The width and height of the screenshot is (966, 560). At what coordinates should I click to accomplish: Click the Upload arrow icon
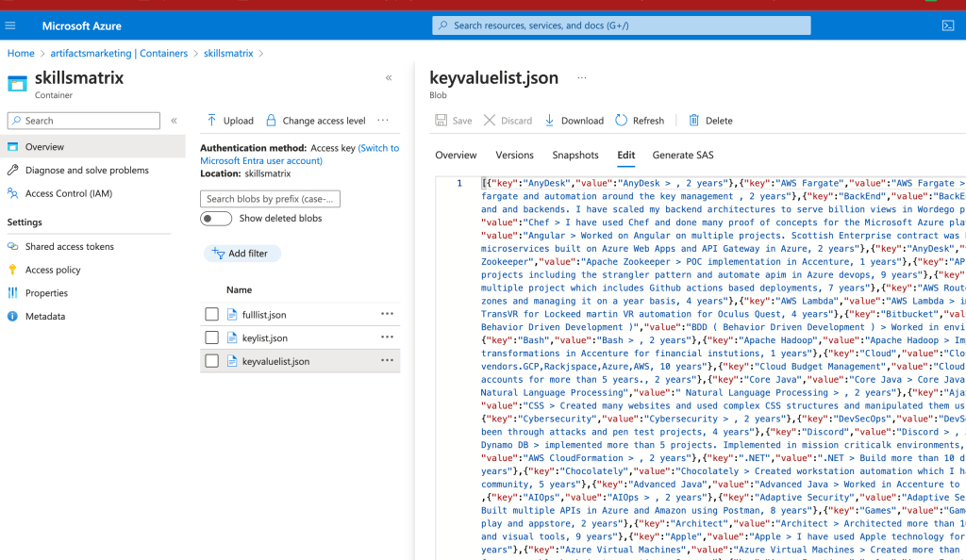pyautogui.click(x=211, y=120)
